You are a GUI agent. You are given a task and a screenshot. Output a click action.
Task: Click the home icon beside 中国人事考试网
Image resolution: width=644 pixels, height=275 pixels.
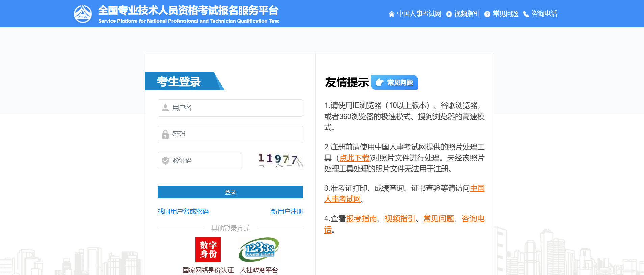coord(391,14)
